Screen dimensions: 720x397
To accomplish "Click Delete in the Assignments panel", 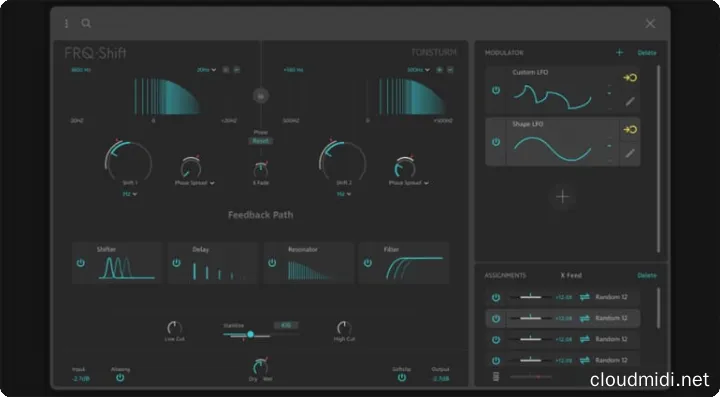I will (x=647, y=275).
